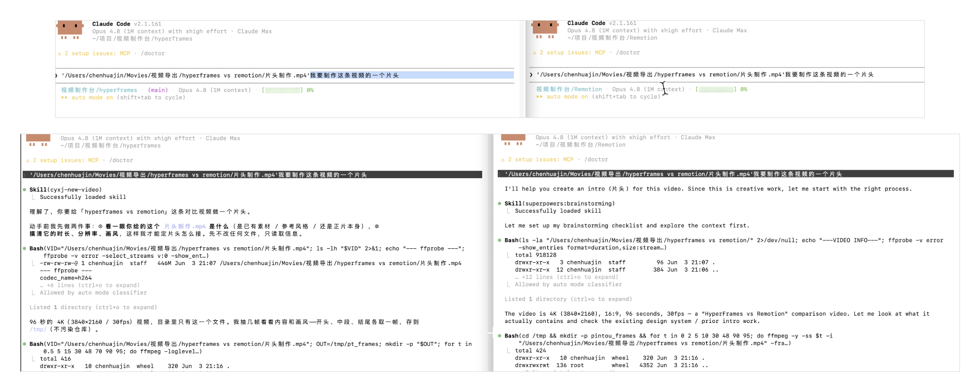
Task: Click the warning triangle in hyperframes prompt window
Action: pos(60,53)
